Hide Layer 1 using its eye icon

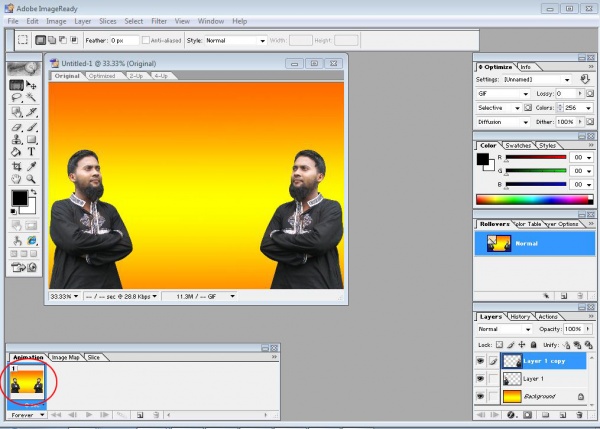coord(481,379)
